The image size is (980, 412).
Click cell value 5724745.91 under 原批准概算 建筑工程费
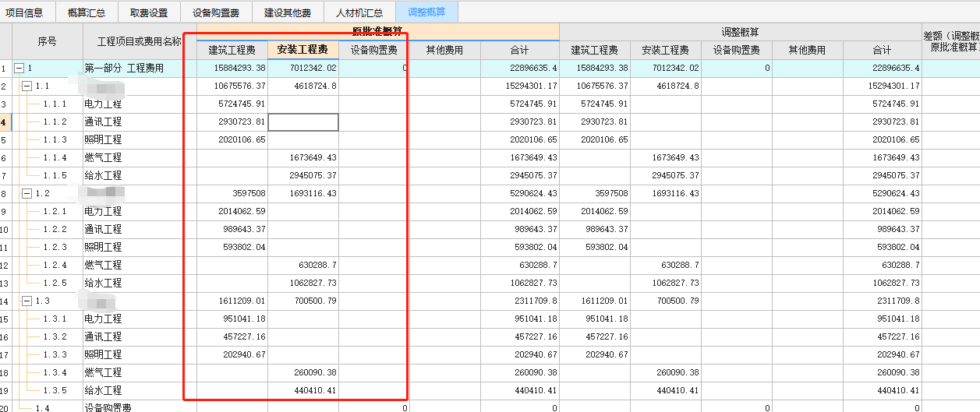pos(242,104)
